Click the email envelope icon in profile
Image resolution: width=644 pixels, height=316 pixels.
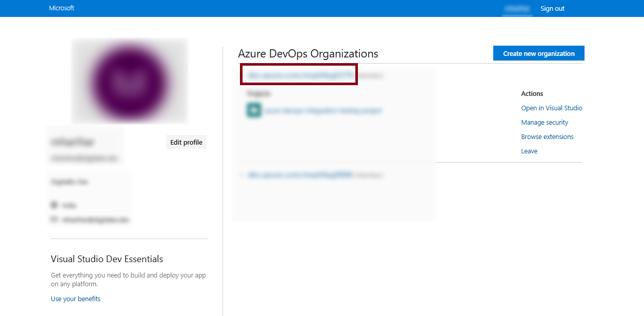54,220
